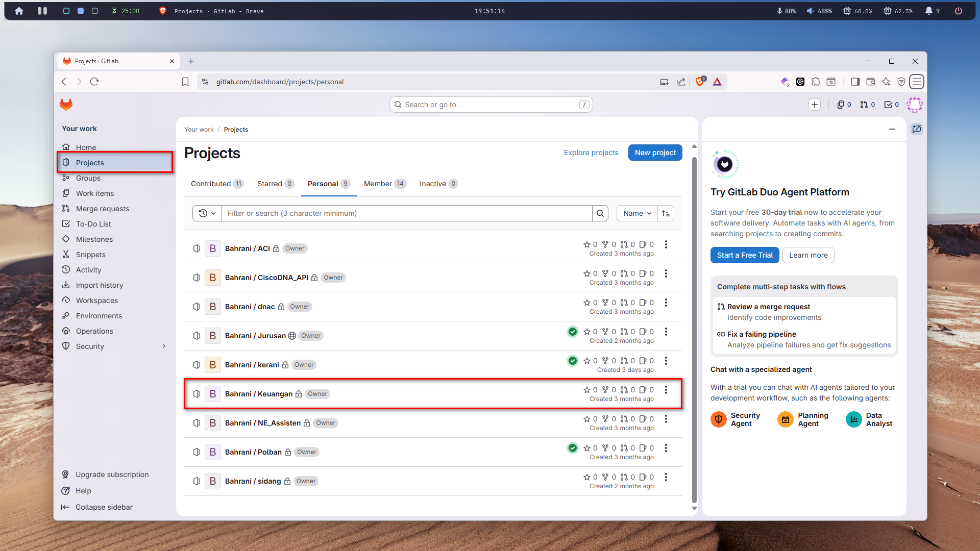Image resolution: width=980 pixels, height=551 pixels.
Task: Open actions menu for Bahrani / sidang
Action: [x=666, y=477]
